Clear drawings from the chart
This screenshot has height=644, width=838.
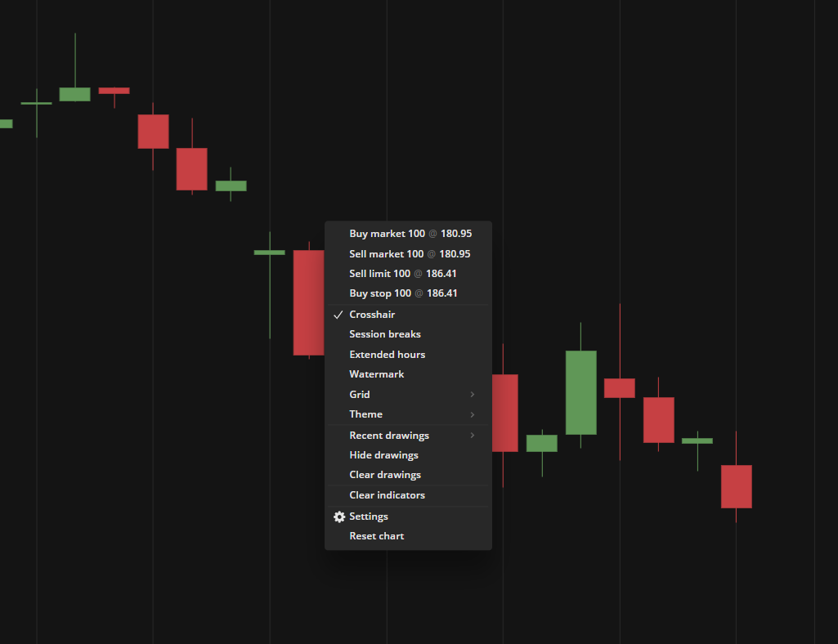point(408,475)
